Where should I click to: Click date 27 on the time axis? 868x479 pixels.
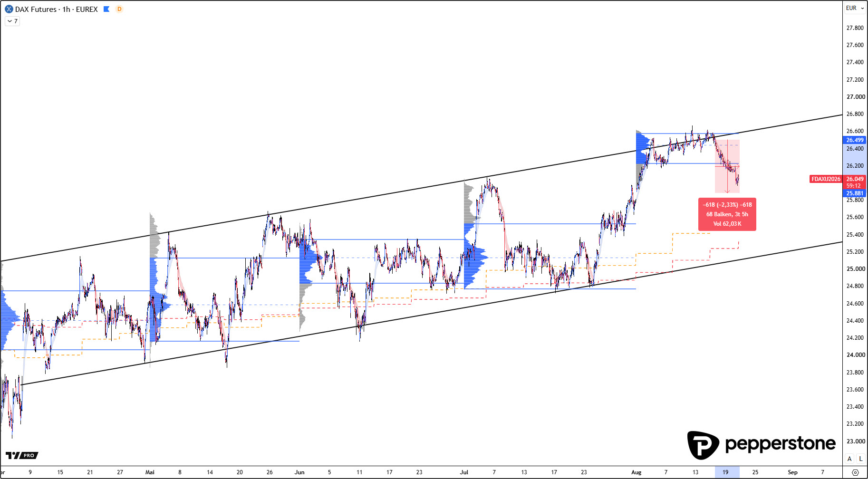[x=120, y=472]
